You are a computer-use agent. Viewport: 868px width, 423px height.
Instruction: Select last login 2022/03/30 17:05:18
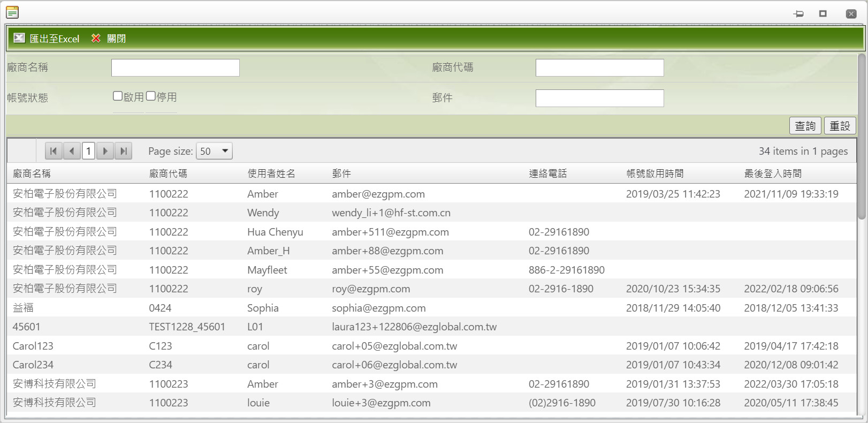791,384
